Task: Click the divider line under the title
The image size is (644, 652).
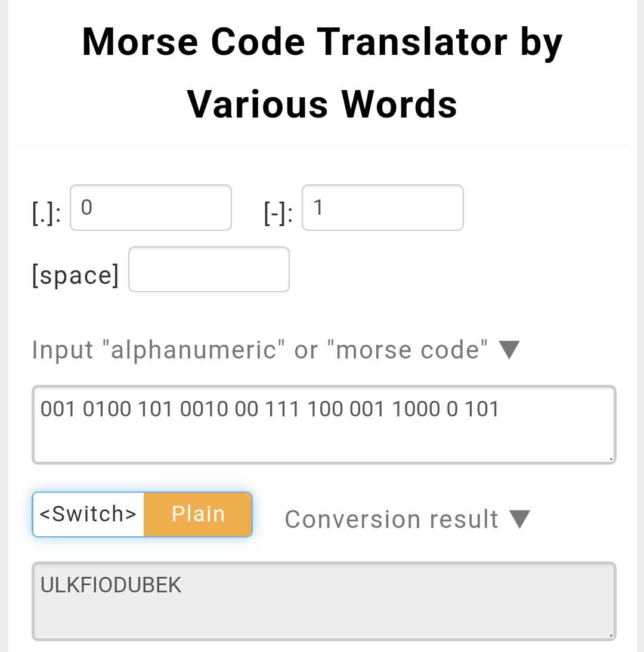Action: pyautogui.click(x=322, y=145)
